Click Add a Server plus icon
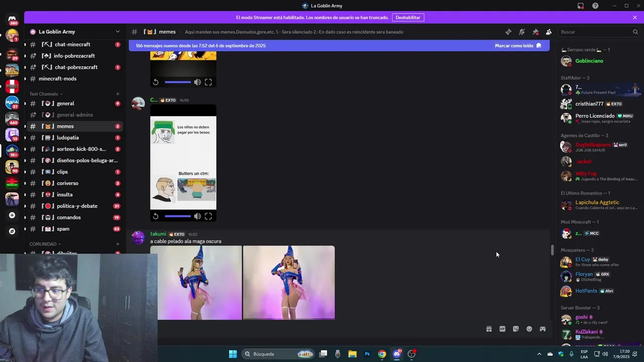This screenshot has width=644, height=362. coord(12,215)
